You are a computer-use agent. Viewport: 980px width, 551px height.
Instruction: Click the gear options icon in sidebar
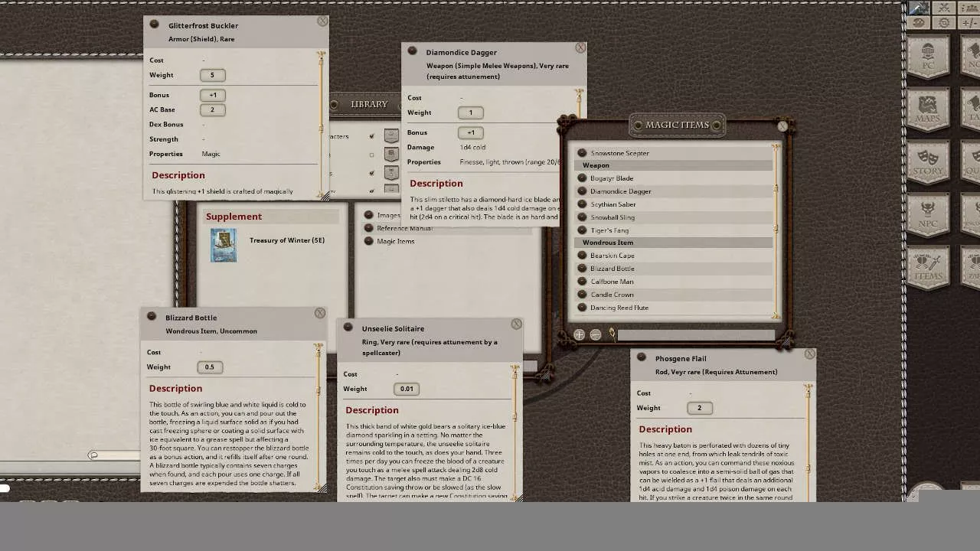(944, 23)
